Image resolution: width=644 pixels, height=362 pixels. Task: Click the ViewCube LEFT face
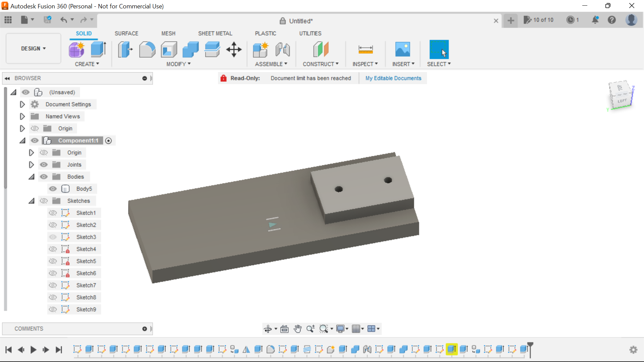pyautogui.click(x=623, y=101)
